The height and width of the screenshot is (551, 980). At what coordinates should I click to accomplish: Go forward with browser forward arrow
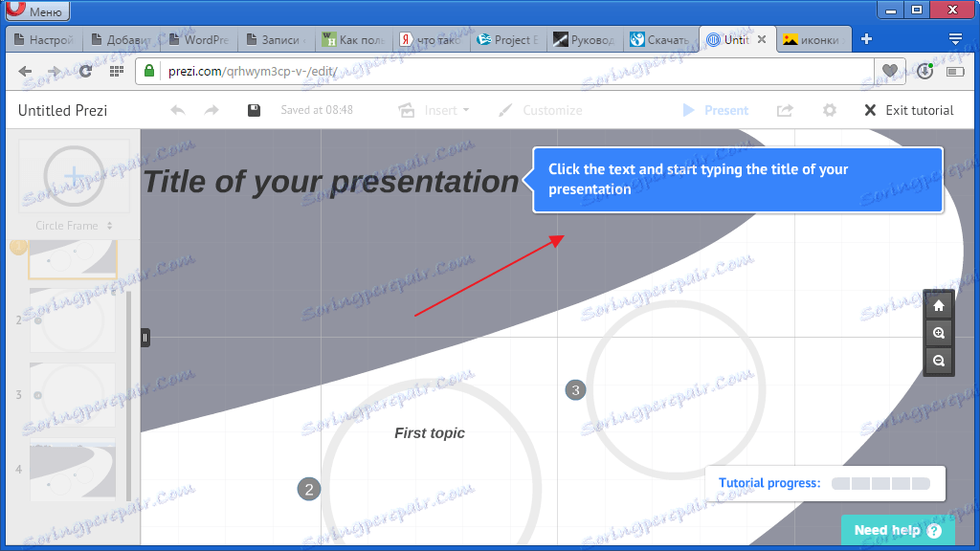tap(55, 71)
